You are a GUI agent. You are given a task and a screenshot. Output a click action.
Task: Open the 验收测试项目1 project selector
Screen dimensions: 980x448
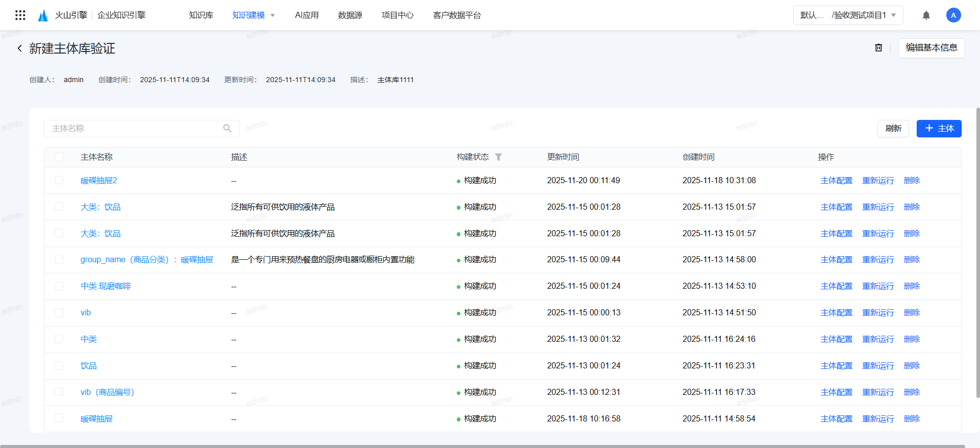[848, 15]
